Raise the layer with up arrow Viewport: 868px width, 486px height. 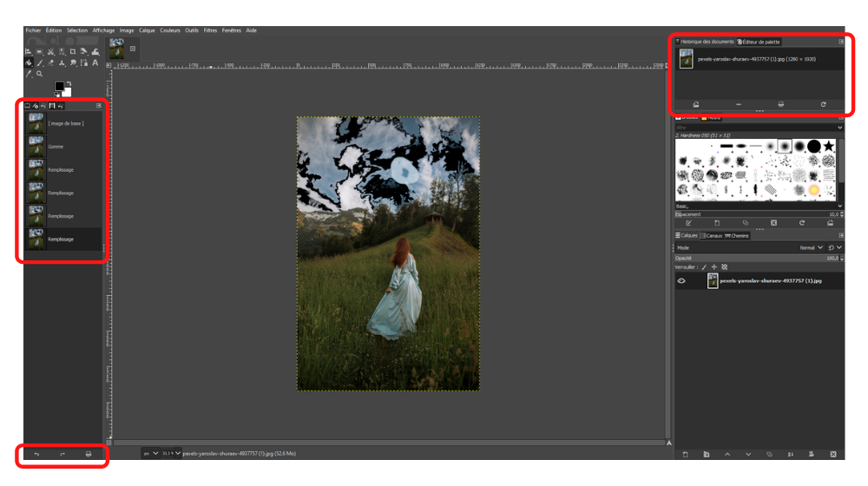[727, 454]
